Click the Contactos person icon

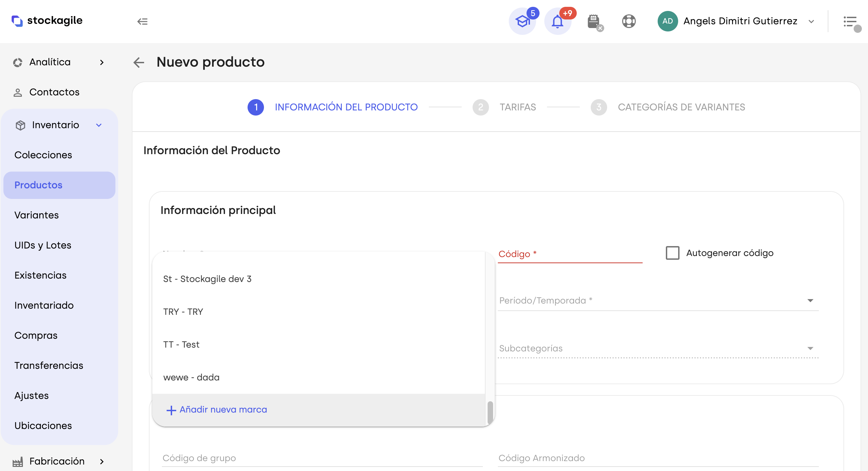point(18,93)
